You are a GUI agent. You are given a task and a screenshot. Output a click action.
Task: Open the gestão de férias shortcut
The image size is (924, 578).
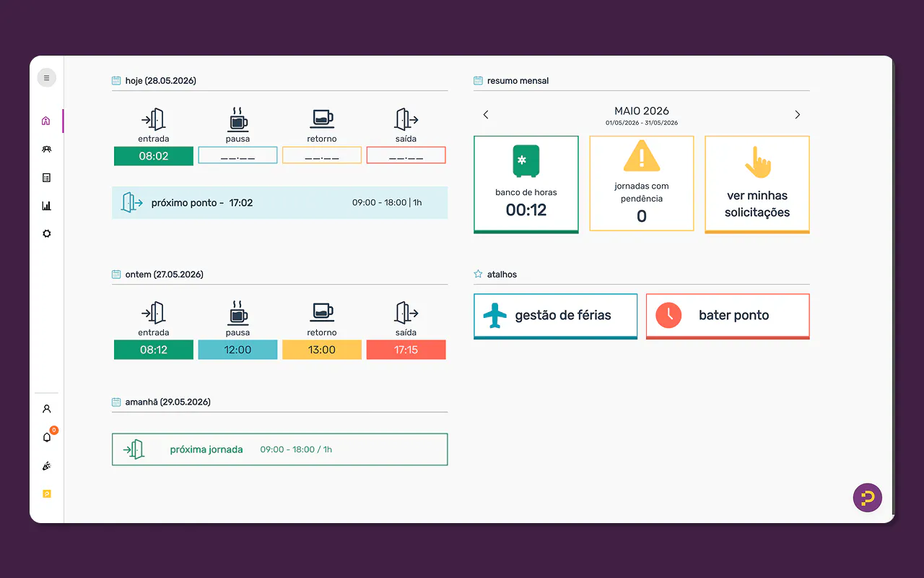tap(555, 316)
